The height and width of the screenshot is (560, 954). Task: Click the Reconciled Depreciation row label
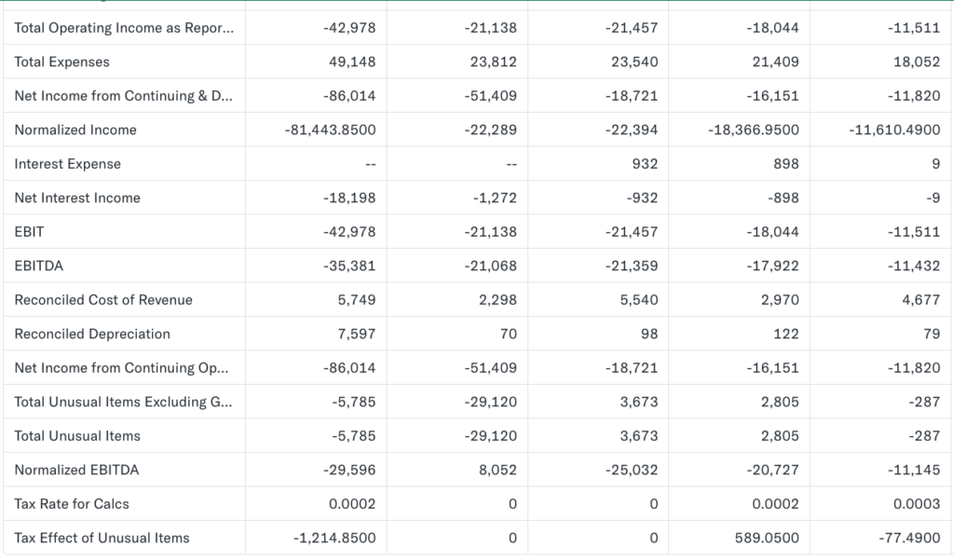[x=92, y=334]
